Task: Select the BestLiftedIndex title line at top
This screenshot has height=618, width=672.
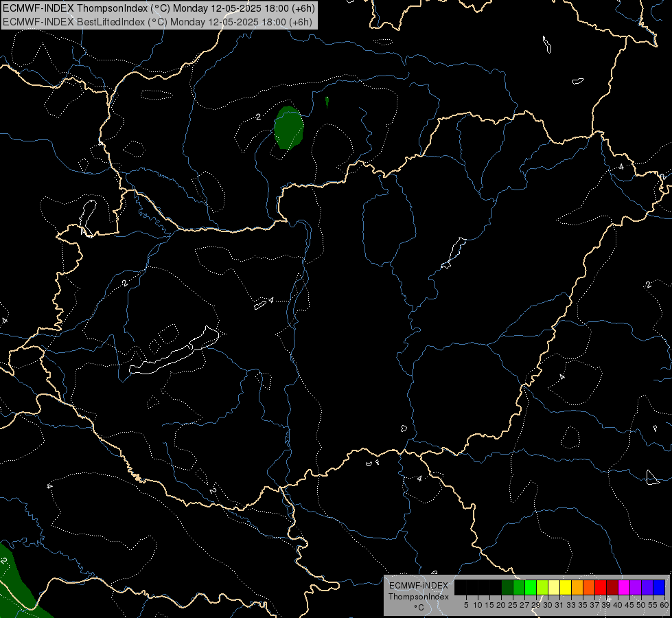Action: 157,21
